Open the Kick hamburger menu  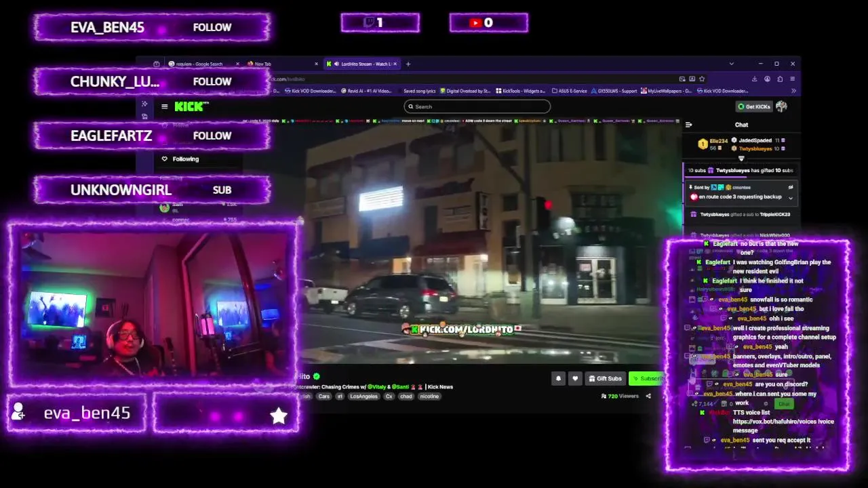point(164,106)
